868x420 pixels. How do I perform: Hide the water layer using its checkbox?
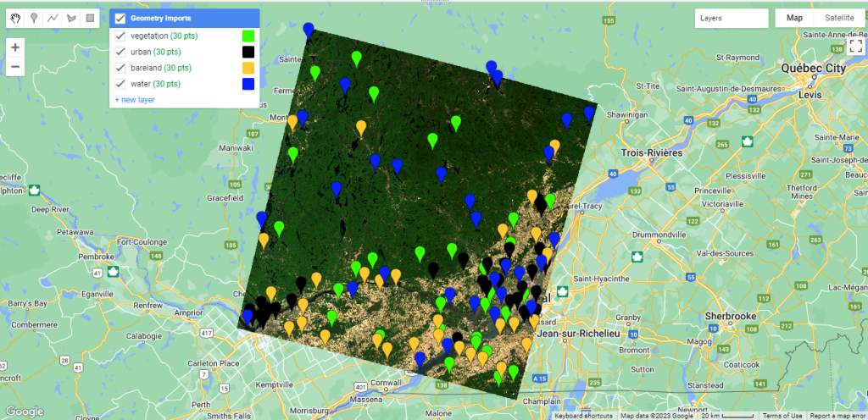[120, 84]
